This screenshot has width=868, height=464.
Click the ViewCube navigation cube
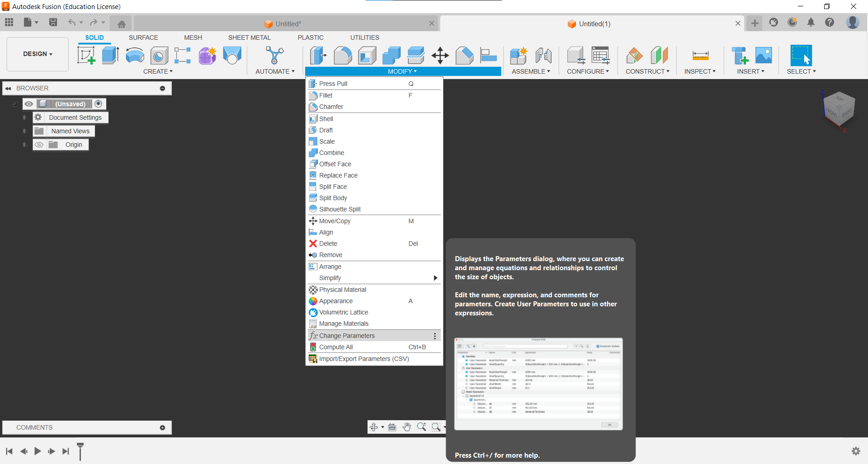click(x=839, y=108)
